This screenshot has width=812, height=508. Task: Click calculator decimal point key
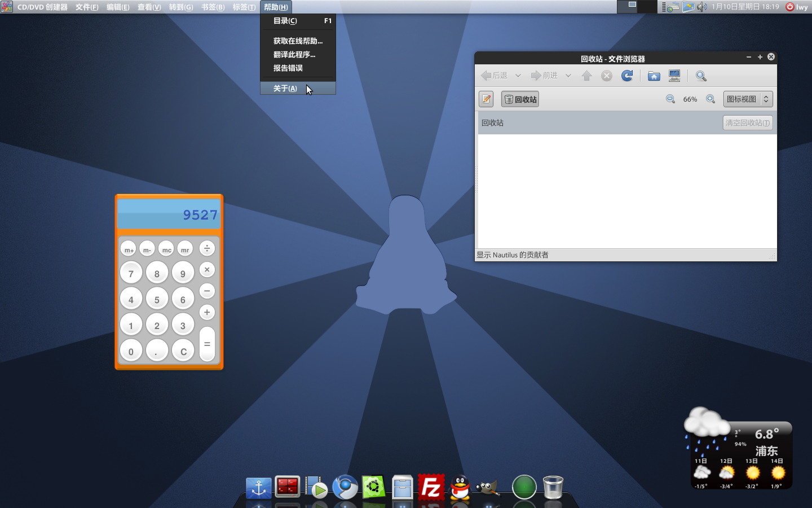[x=157, y=351]
